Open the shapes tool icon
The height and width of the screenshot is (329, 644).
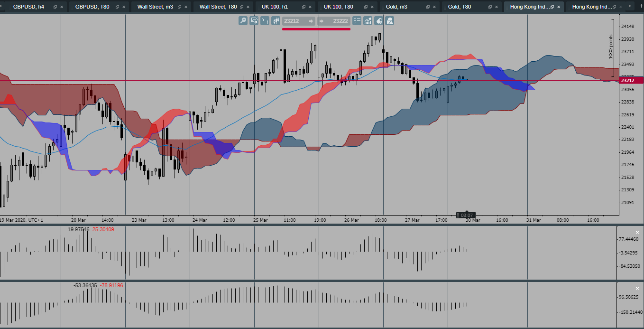(x=390, y=21)
